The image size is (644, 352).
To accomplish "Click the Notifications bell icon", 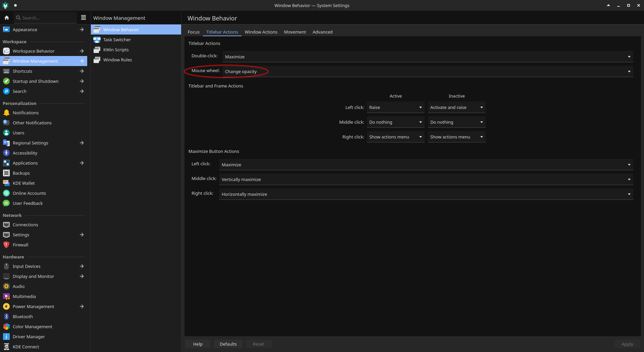I will pos(6,113).
